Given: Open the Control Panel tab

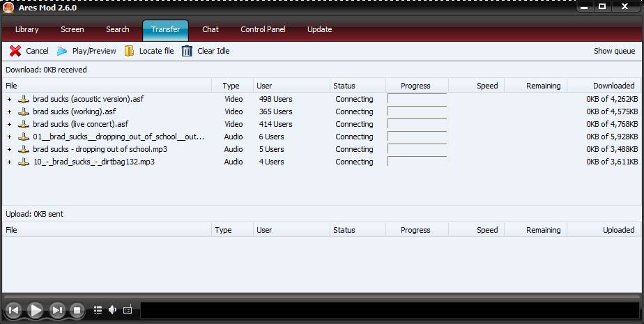Looking at the screenshot, I should [x=263, y=29].
